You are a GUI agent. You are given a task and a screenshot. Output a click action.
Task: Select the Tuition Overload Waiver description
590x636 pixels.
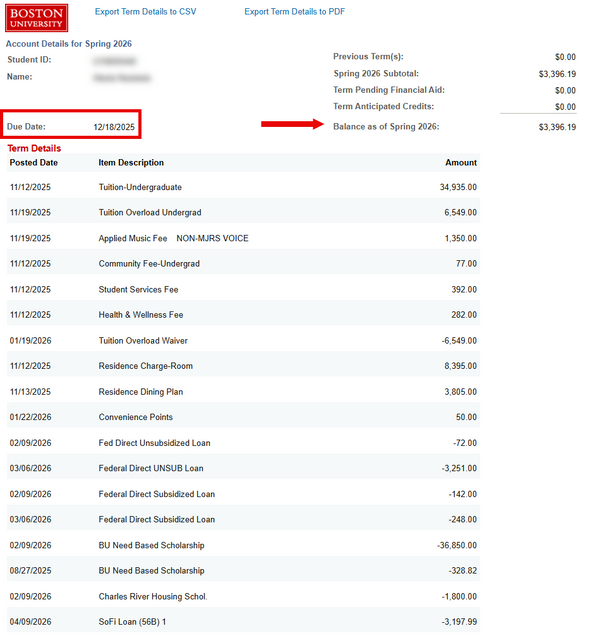(143, 341)
